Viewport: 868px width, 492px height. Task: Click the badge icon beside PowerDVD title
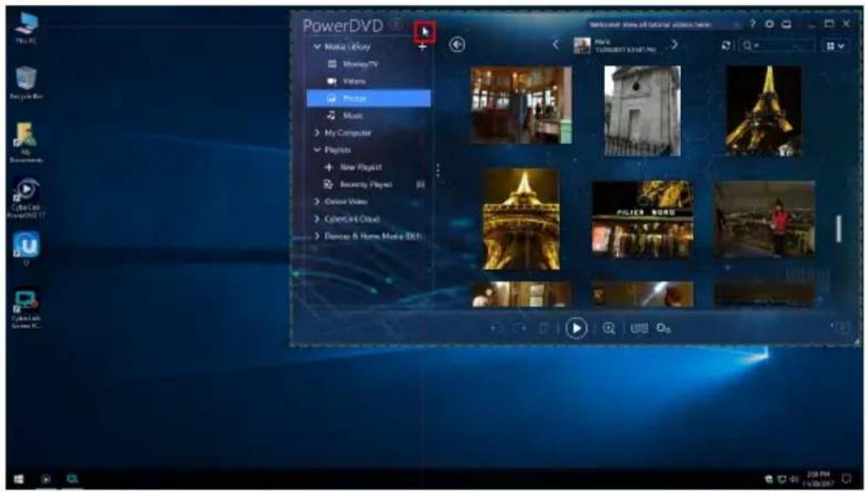tap(396, 24)
